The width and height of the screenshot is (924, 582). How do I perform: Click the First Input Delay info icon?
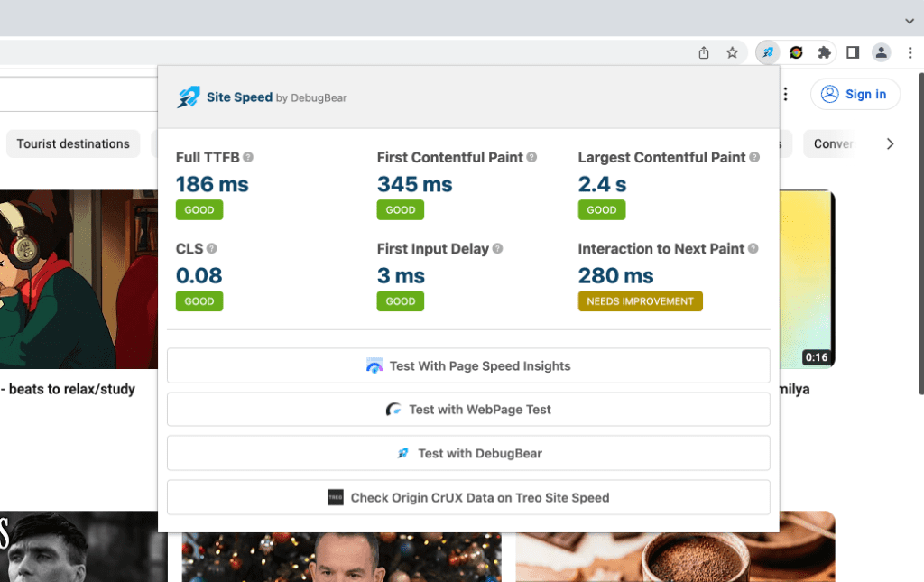(x=497, y=248)
